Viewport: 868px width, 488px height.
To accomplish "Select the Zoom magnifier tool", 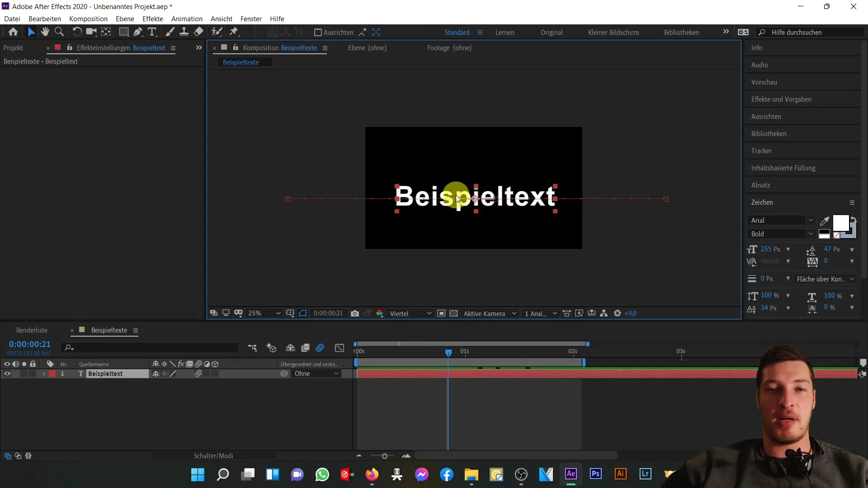I will click(x=59, y=32).
